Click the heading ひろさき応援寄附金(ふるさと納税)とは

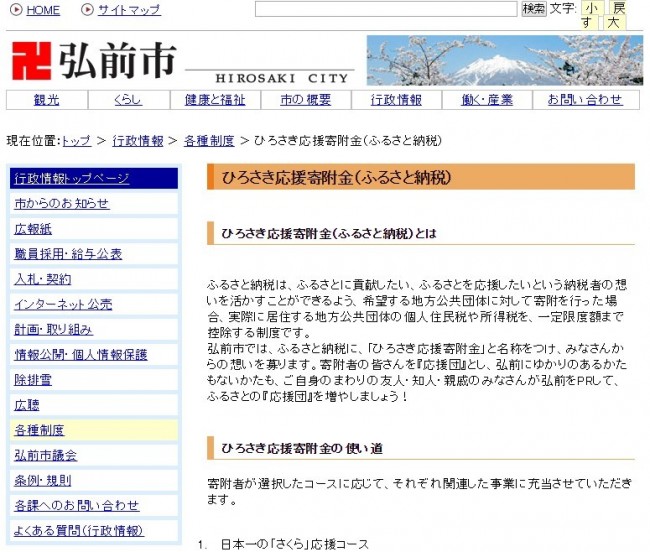click(329, 233)
